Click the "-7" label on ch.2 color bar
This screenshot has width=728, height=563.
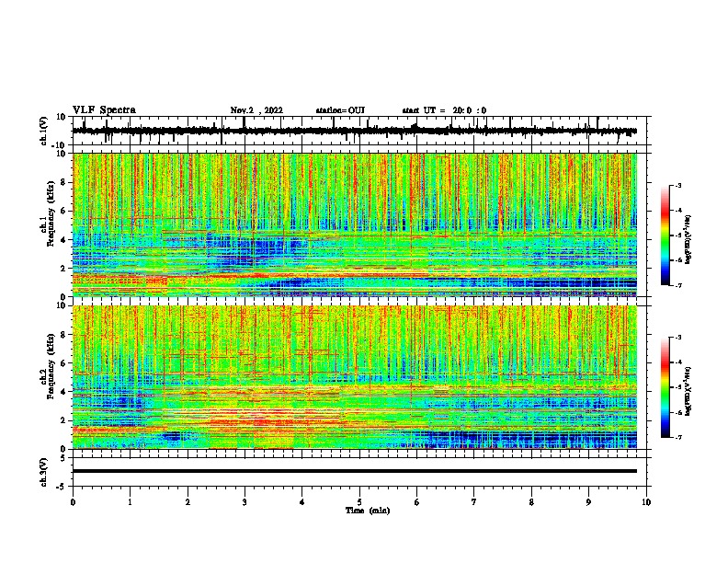pyautogui.click(x=678, y=437)
